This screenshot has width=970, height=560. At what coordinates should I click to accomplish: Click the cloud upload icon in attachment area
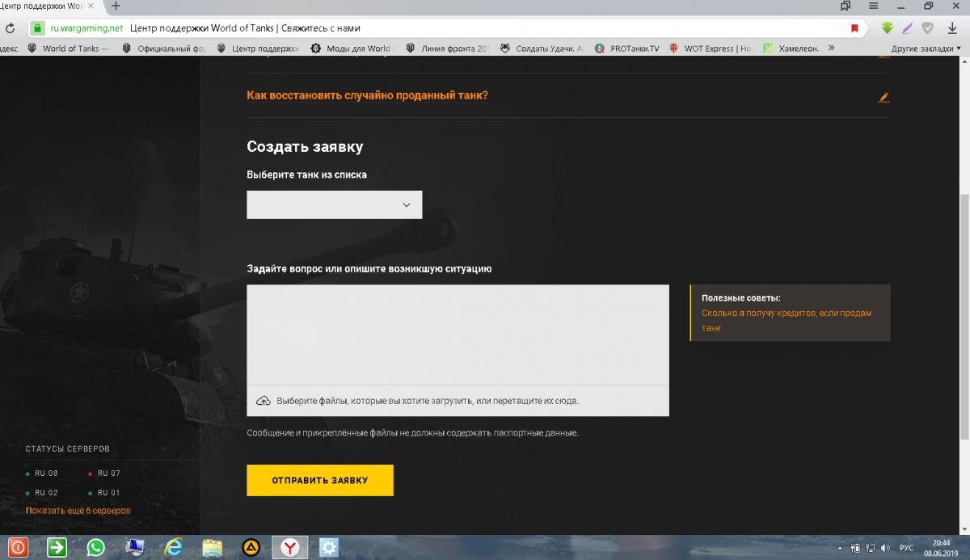(x=263, y=401)
